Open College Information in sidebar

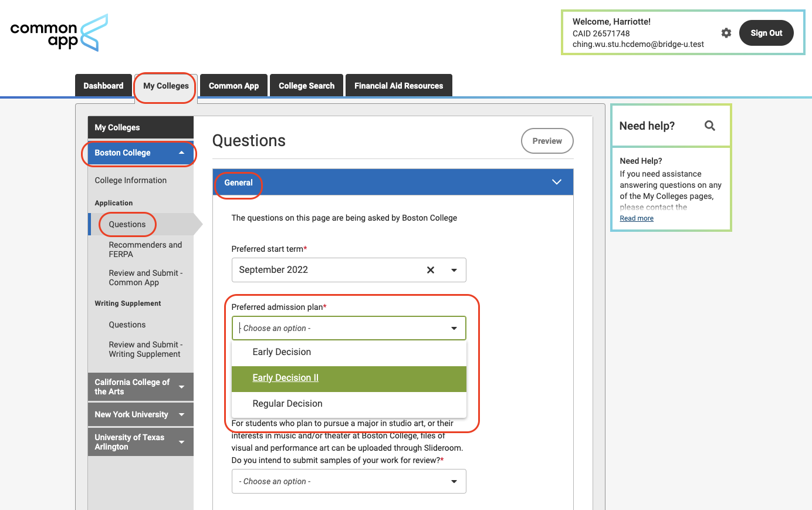pyautogui.click(x=131, y=180)
